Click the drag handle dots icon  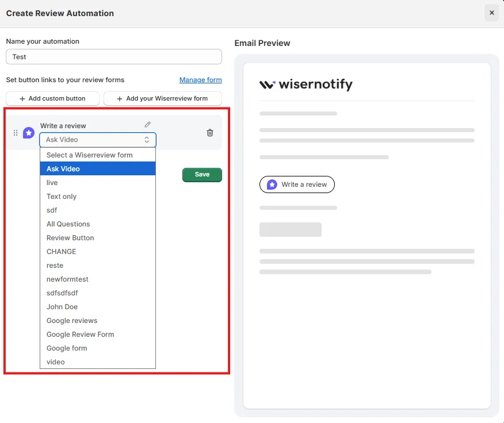[x=16, y=133]
